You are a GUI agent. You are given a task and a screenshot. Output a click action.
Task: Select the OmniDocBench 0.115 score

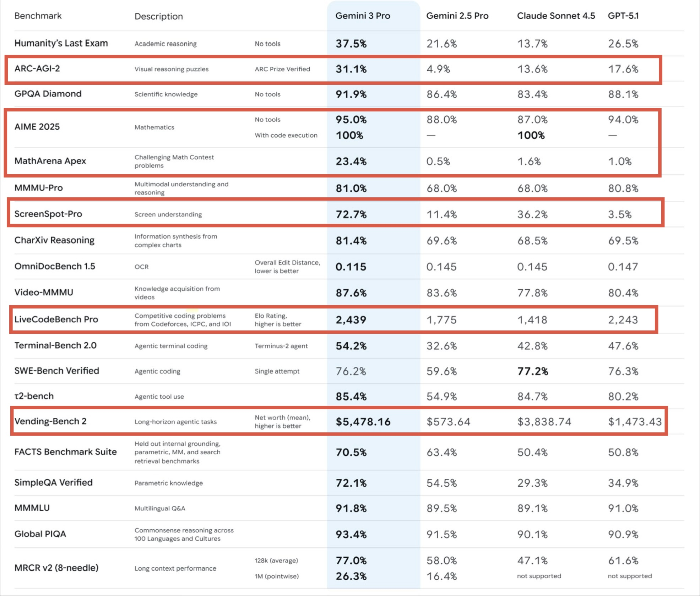pos(351,267)
